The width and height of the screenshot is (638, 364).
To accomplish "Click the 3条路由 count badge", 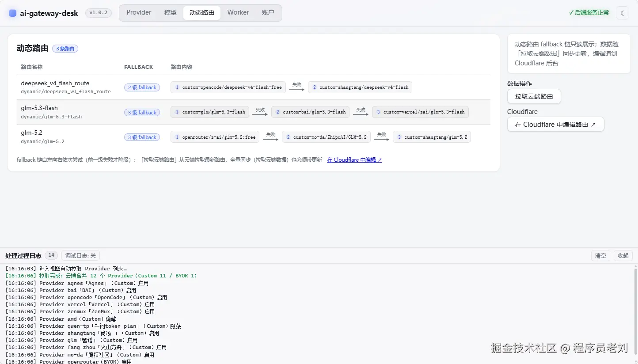I will [x=65, y=49].
